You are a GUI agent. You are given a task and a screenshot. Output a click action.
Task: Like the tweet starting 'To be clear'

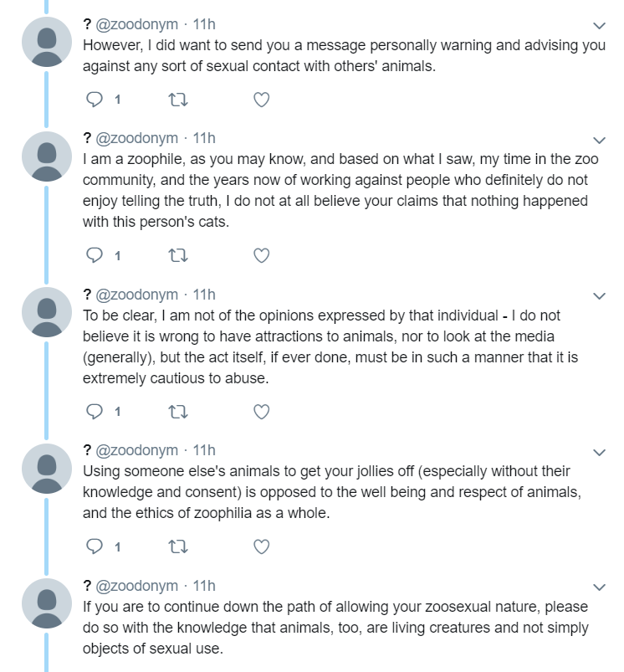tap(261, 412)
